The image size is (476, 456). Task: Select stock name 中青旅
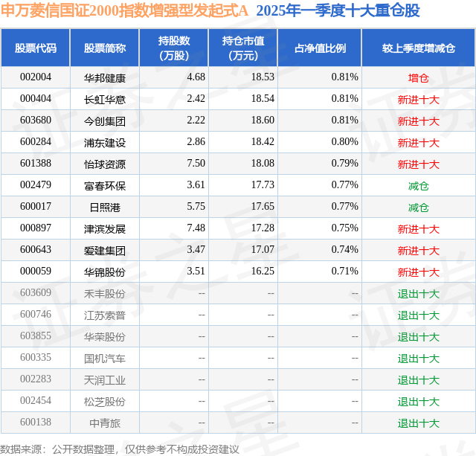click(x=105, y=423)
